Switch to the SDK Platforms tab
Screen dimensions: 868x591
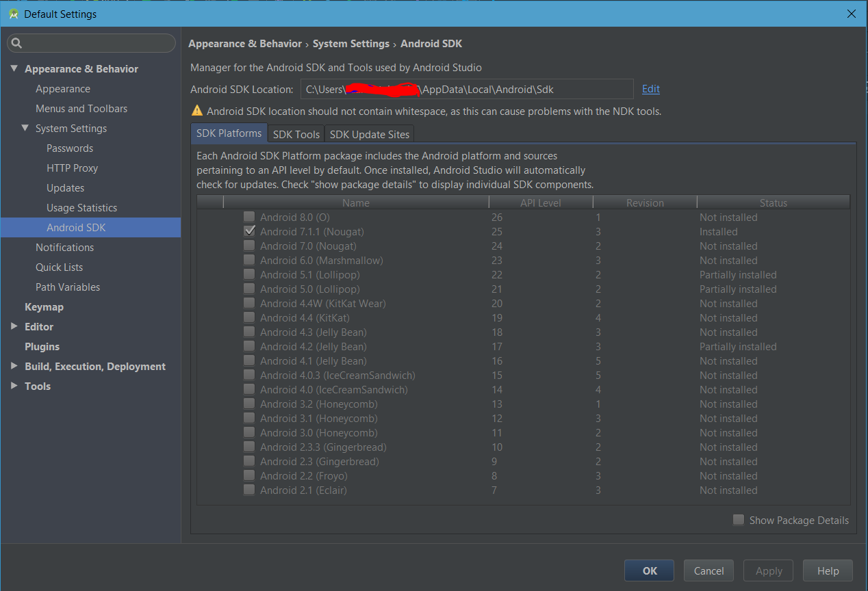tap(229, 133)
